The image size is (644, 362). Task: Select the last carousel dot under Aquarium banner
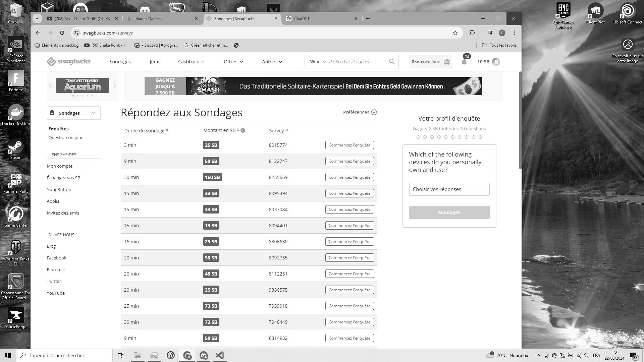pos(92,96)
